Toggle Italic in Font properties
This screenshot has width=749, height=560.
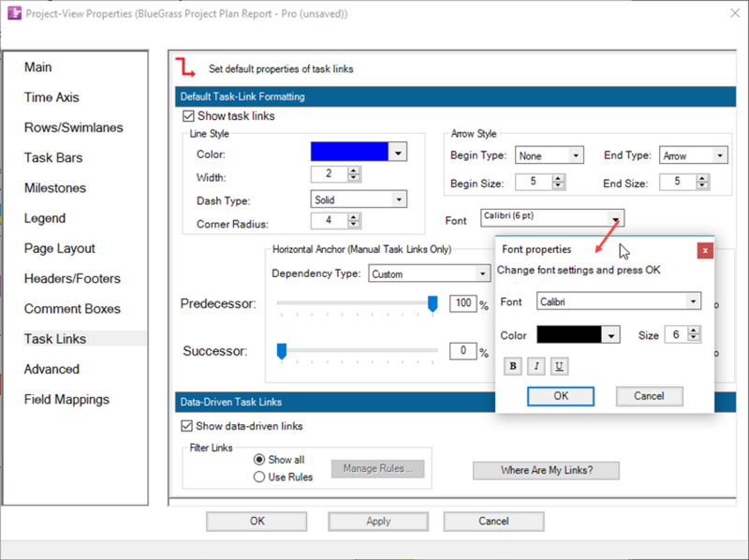click(536, 366)
